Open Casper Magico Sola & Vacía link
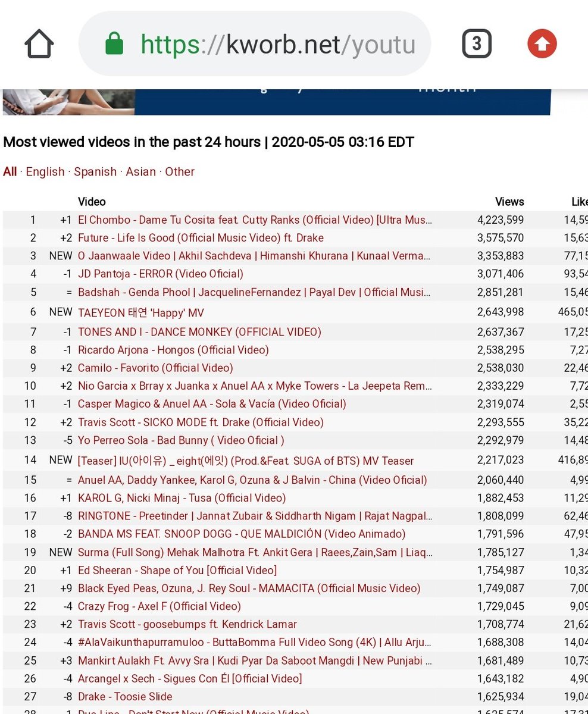The image size is (588, 714). pyautogui.click(x=212, y=403)
